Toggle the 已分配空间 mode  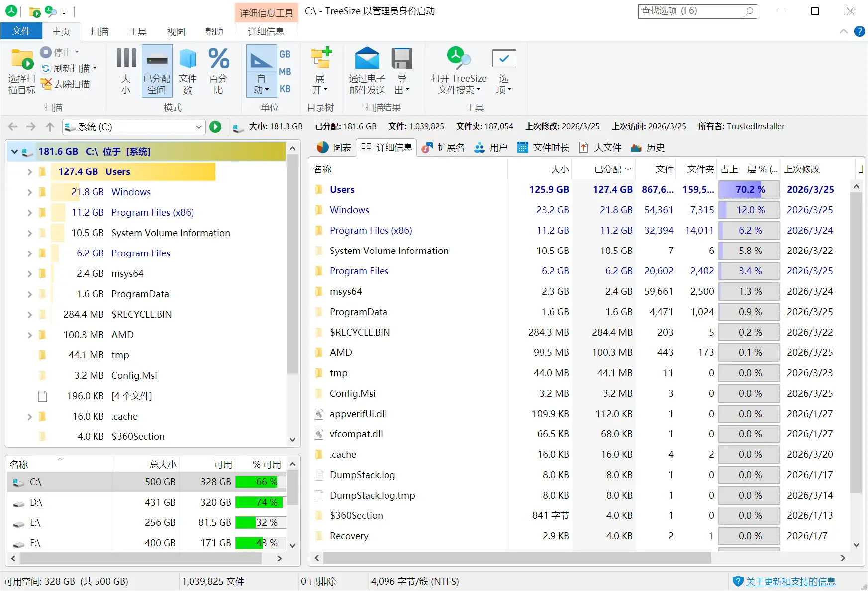(157, 71)
